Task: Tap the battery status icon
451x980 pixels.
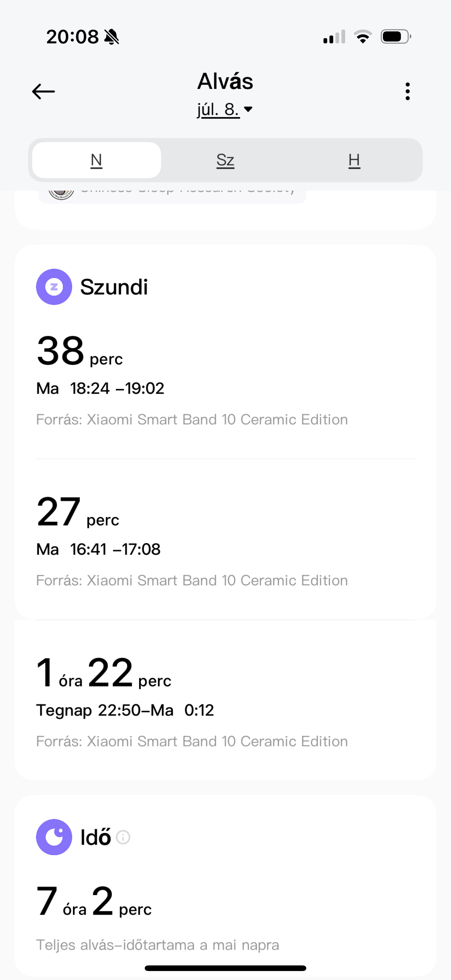Action: coord(396,37)
